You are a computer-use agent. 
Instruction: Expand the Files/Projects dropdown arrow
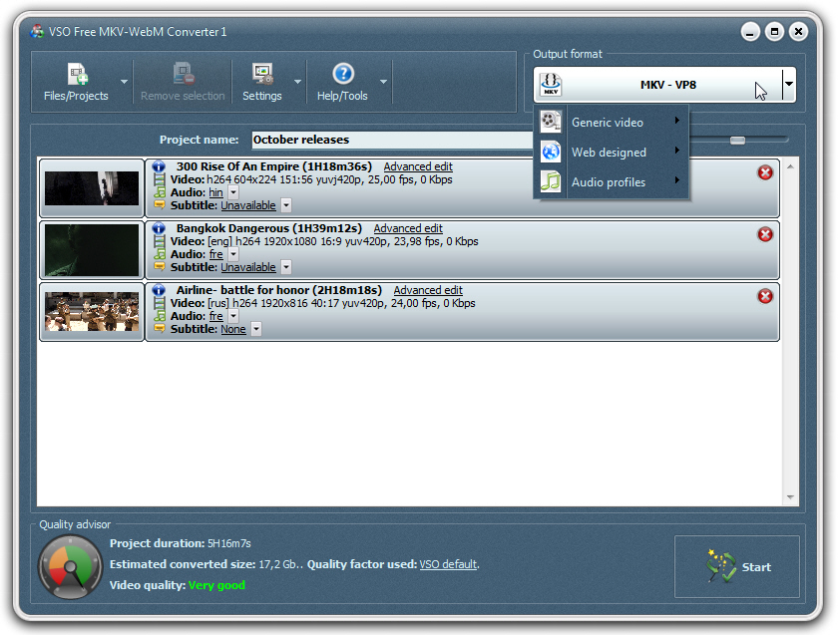pyautogui.click(x=124, y=82)
